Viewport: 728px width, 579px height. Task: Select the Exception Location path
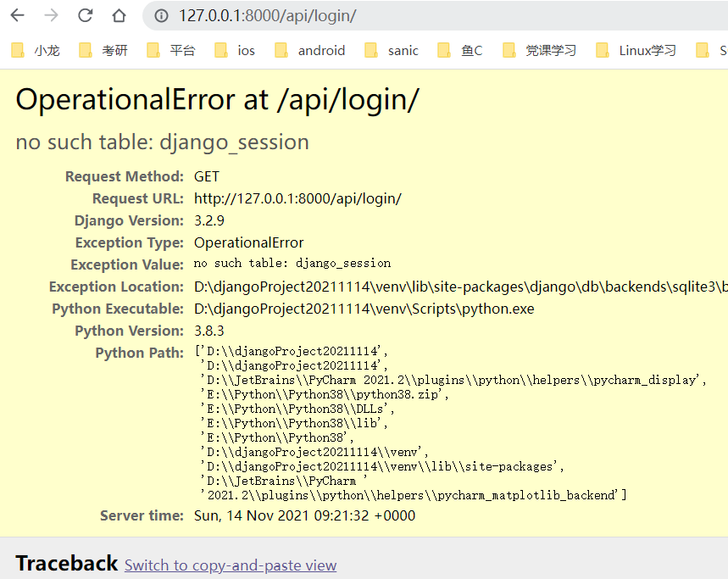click(461, 287)
